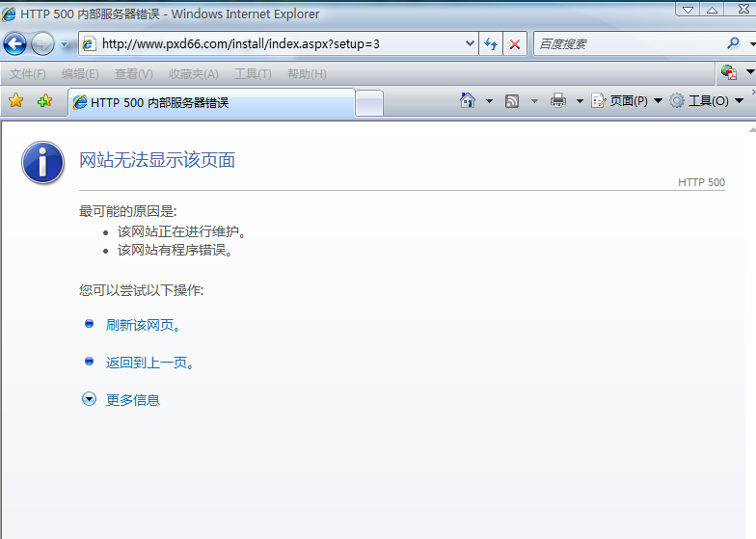The height and width of the screenshot is (539, 756).
Task: Click the browser Back arrow button
Action: (15, 44)
